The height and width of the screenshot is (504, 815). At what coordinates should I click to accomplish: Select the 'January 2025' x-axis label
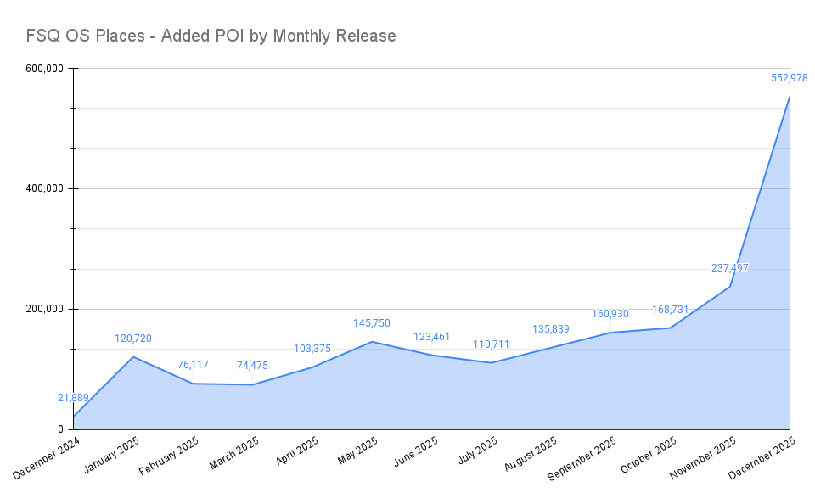(x=114, y=456)
